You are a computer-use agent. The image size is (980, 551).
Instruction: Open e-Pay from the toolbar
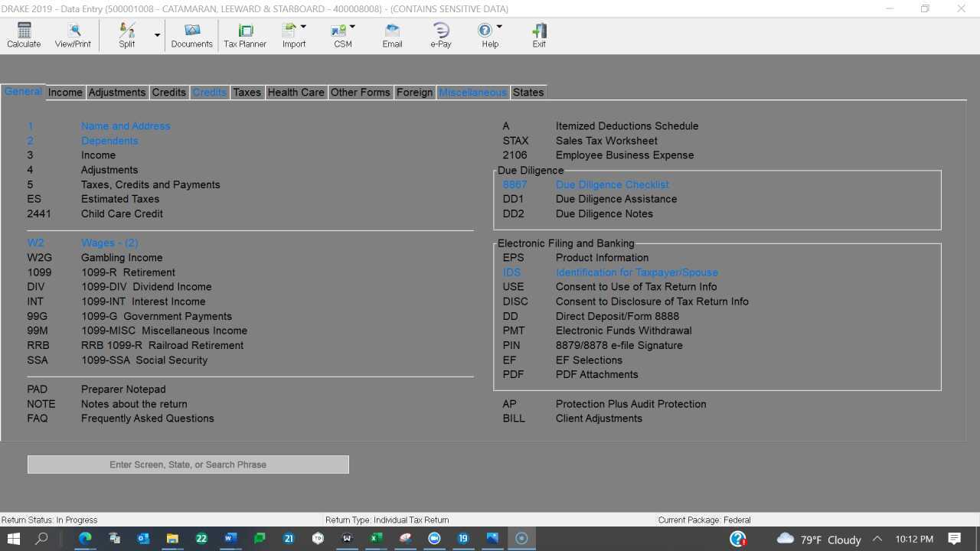pos(441,35)
